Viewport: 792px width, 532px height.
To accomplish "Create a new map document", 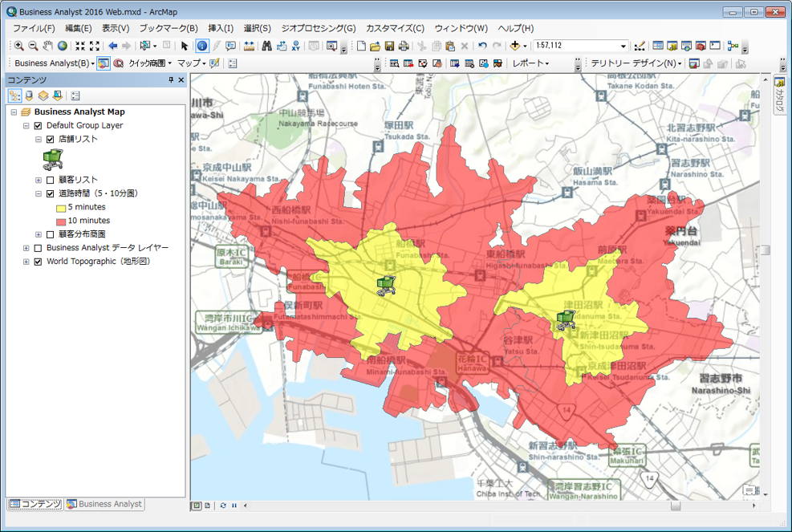I will [361, 46].
